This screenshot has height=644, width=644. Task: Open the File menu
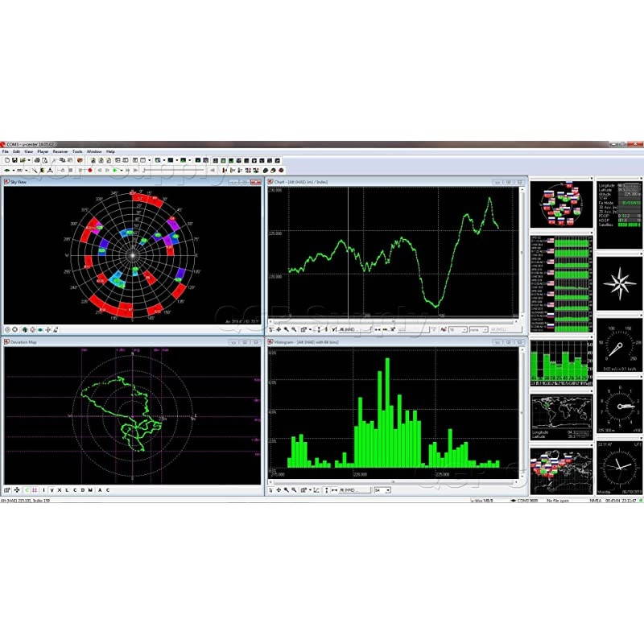[5, 151]
